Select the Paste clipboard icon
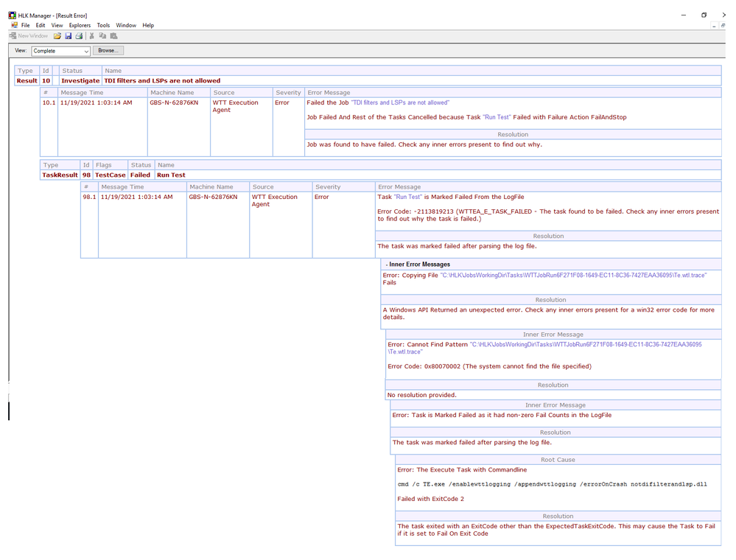Screen dimensions: 736x560 tap(113, 35)
